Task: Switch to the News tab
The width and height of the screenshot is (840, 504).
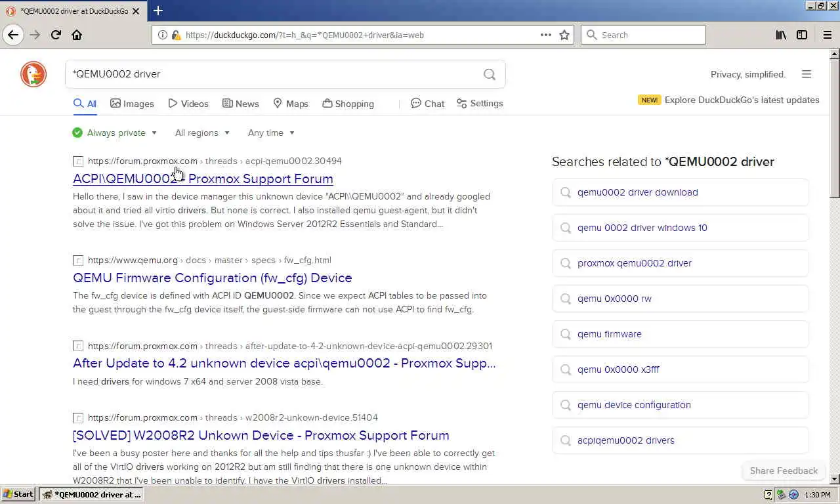Action: click(x=240, y=104)
